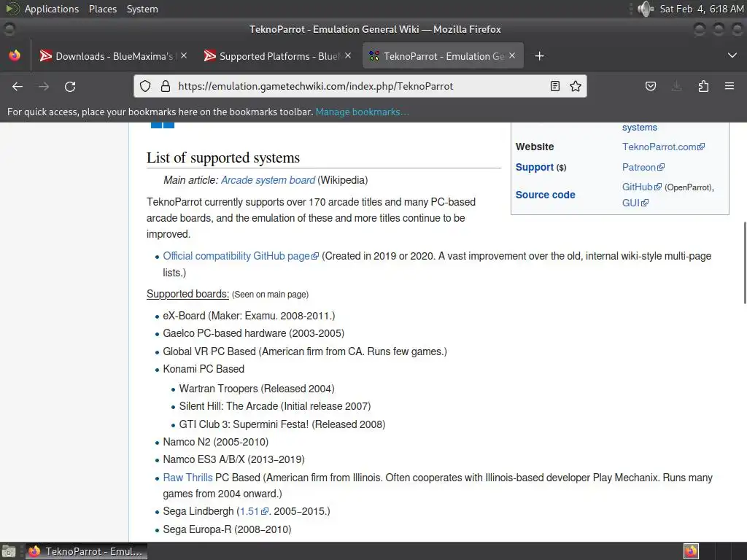Click the Firefox View icon

15,55
